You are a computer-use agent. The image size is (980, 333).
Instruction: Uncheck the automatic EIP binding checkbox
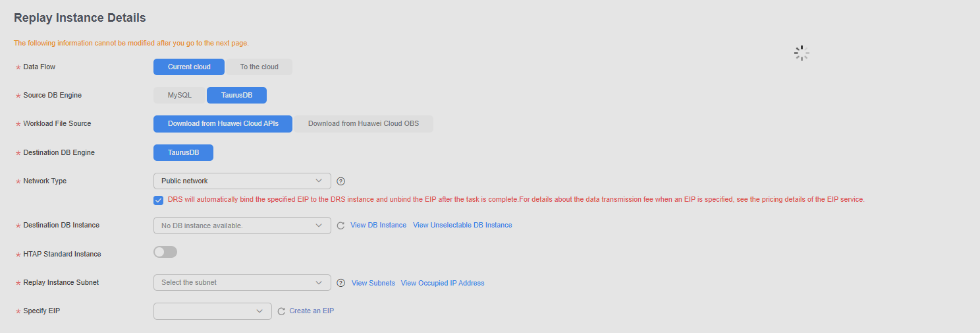pyautogui.click(x=158, y=200)
